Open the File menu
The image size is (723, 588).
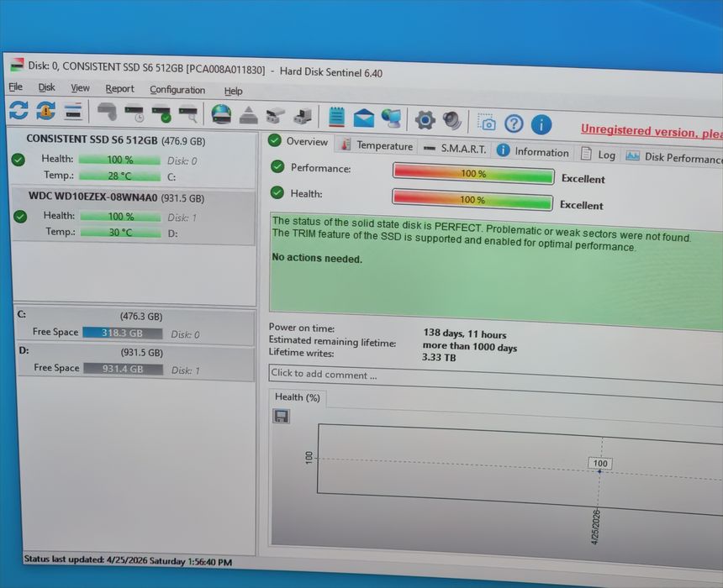(15, 87)
